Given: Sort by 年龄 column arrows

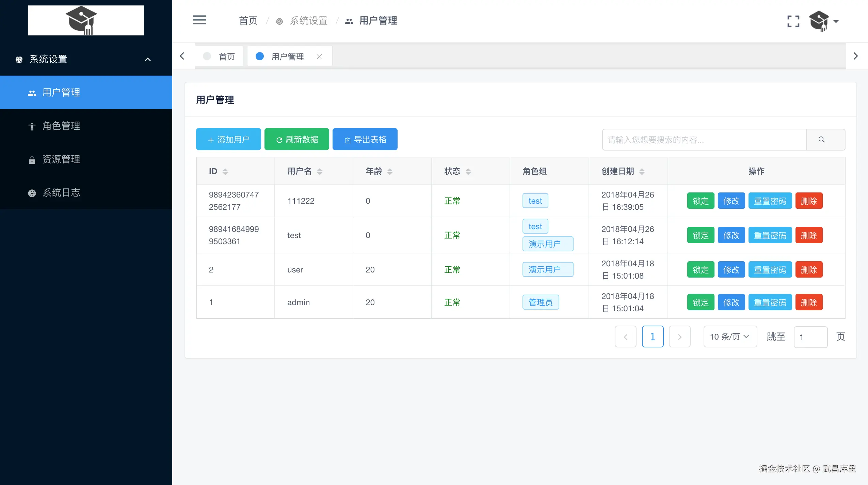Looking at the screenshot, I should [390, 172].
